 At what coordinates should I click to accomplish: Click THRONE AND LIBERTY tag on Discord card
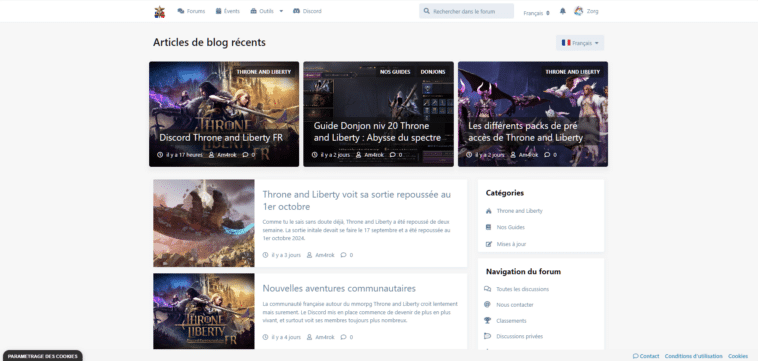[264, 72]
